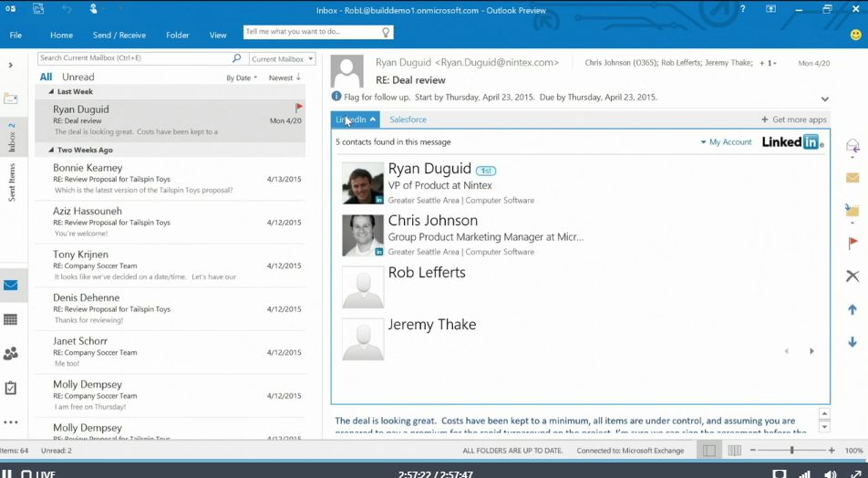Expand the collapsed folder pane
Image resolution: width=868 pixels, height=478 pixels.
(11, 65)
